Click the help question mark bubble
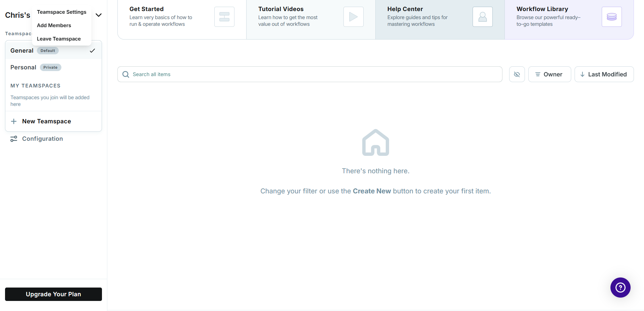Image resolution: width=644 pixels, height=311 pixels. [621, 288]
